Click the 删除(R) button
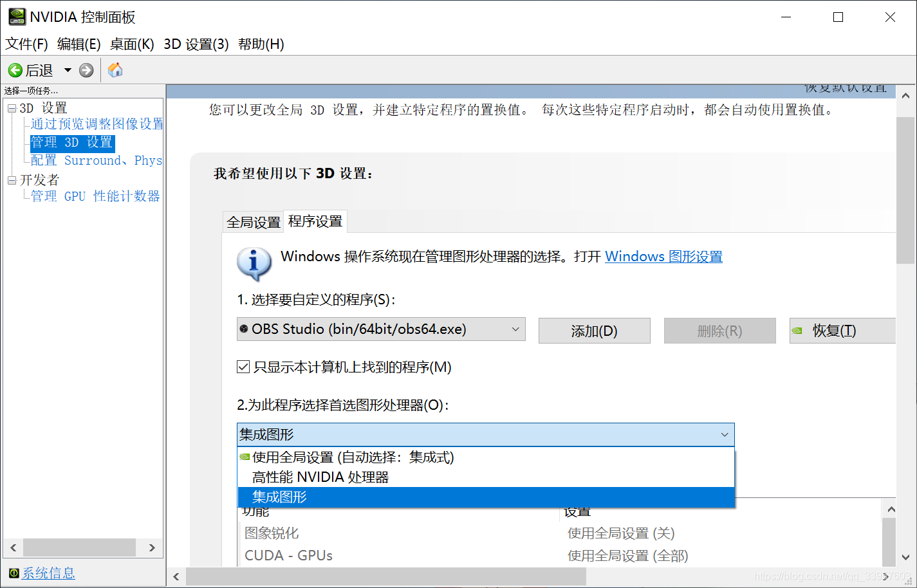Screen dimensions: 917x588 tap(719, 331)
